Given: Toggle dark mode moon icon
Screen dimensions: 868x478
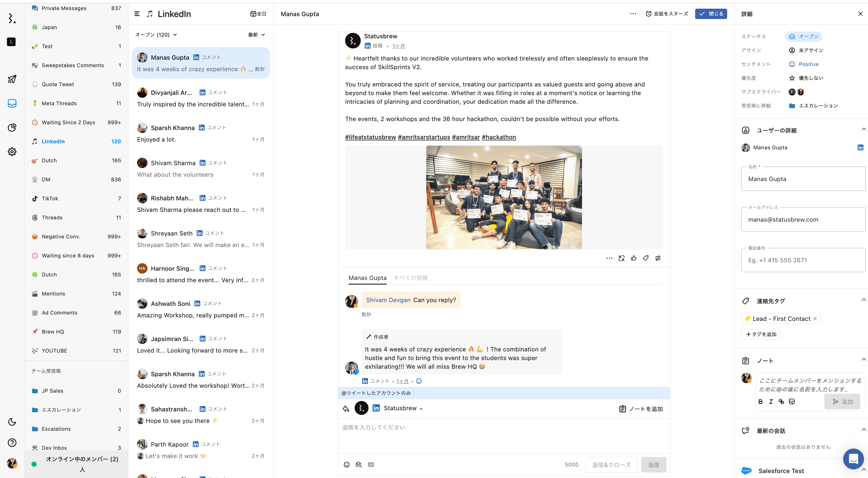Looking at the screenshot, I should coord(12,422).
